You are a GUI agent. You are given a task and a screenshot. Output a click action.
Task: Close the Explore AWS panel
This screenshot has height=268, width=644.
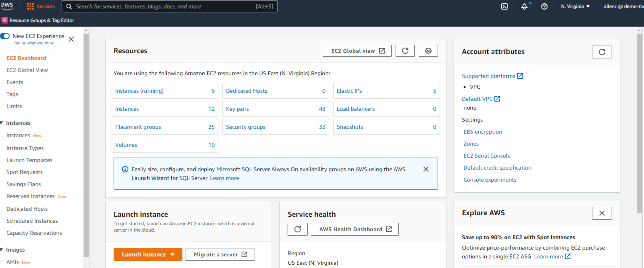coord(602,213)
